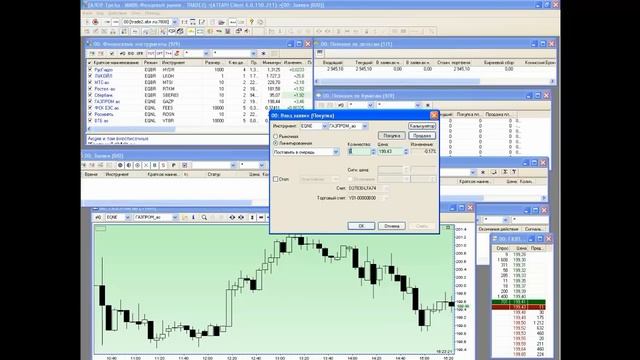Click the #0 icon in instruments window toolbar
The width and height of the screenshot is (640, 360).
(x=122, y=53)
